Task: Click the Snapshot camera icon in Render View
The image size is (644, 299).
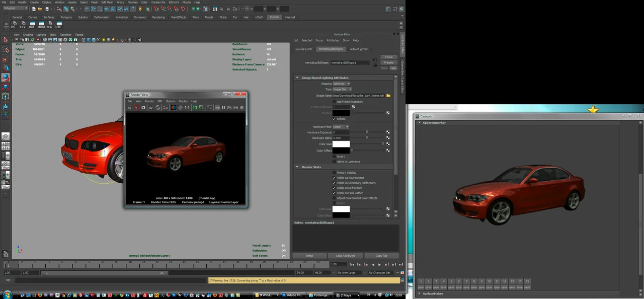Action: 143,107
